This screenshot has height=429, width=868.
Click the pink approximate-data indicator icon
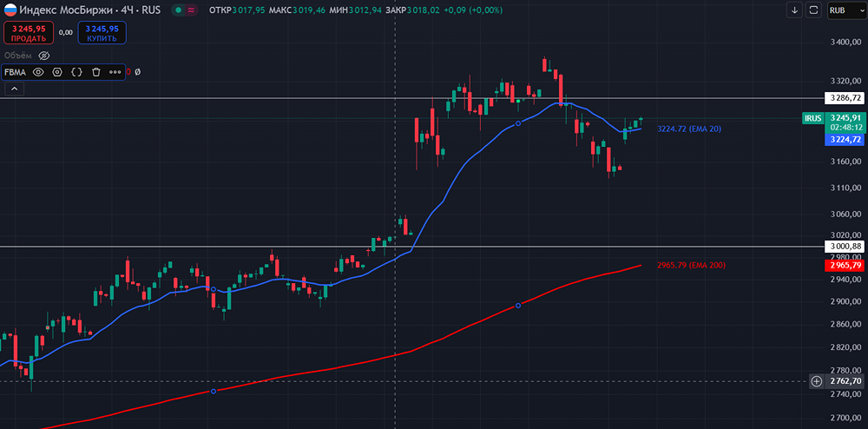(x=191, y=10)
